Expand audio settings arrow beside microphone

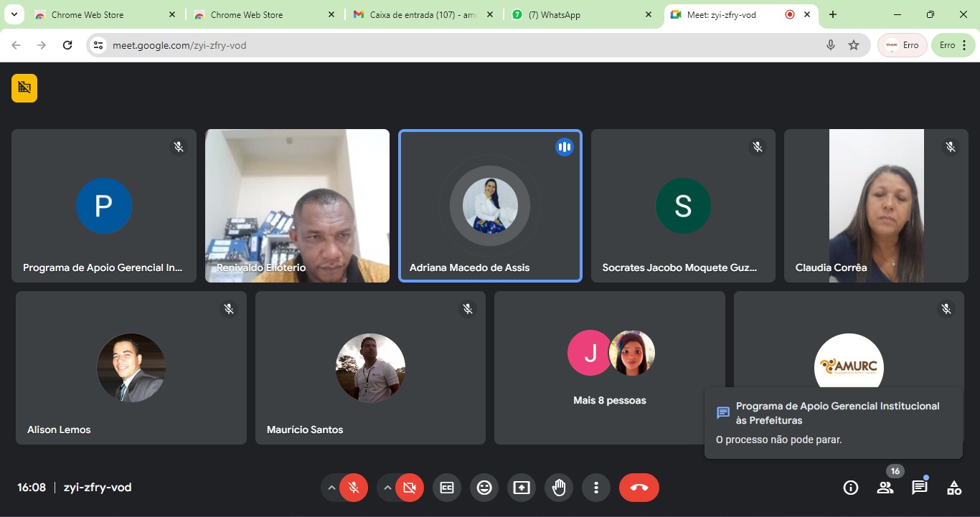click(331, 488)
